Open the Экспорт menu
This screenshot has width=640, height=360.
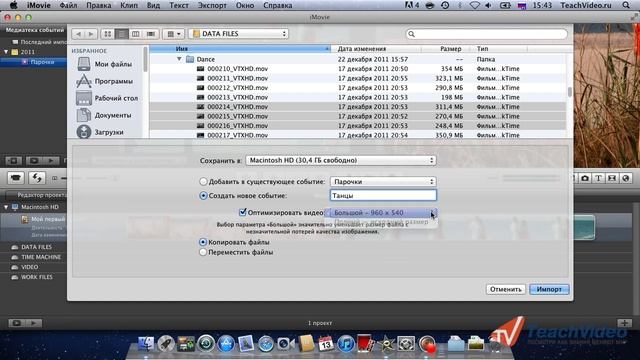(212, 5)
